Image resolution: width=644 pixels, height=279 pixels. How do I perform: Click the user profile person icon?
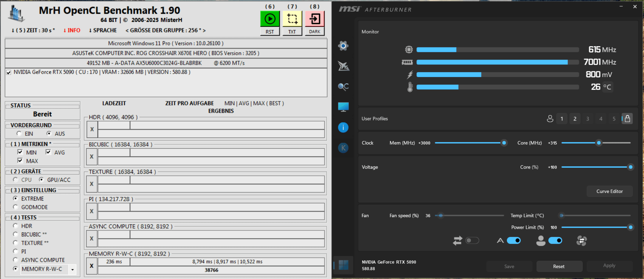click(x=550, y=119)
